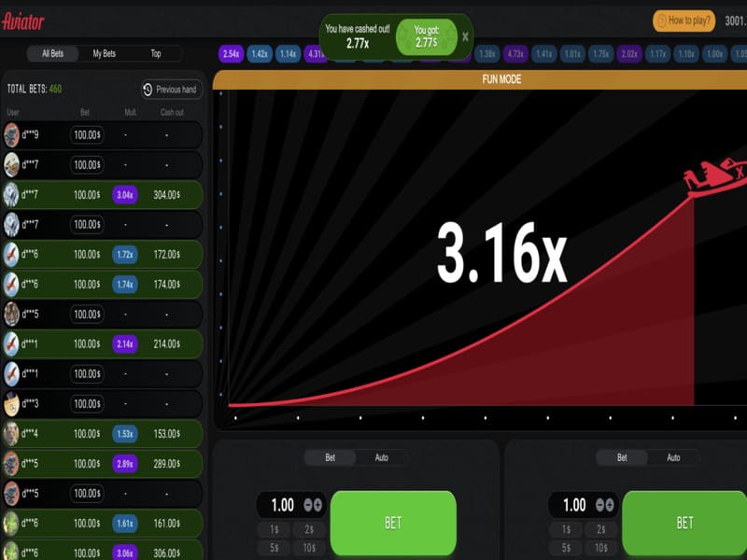Click the red airplane on the graph
747x560 pixels.
coord(714,176)
